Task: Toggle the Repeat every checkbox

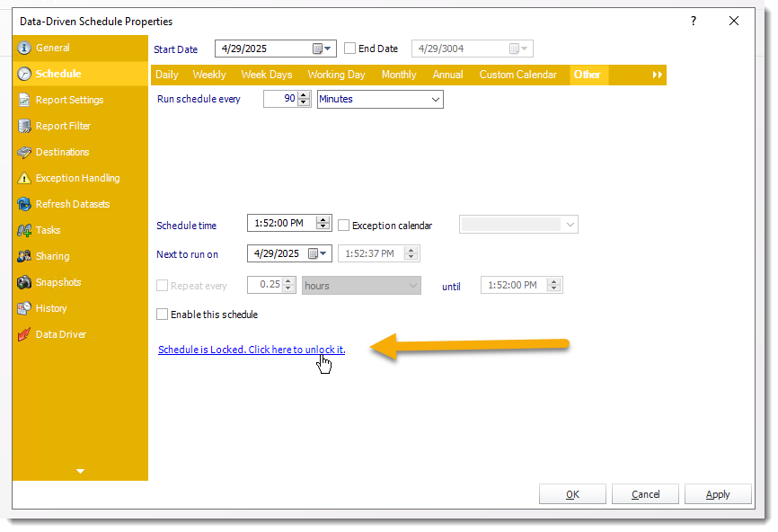Action: coord(162,286)
